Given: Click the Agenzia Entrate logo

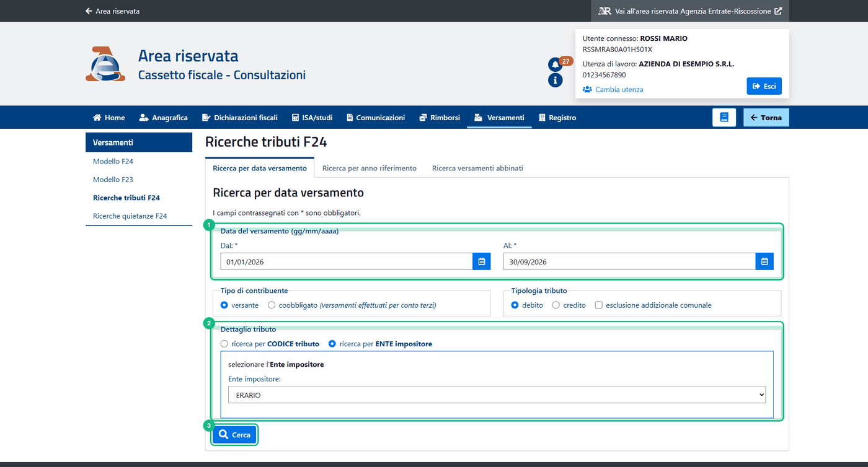Looking at the screenshot, I should point(105,64).
